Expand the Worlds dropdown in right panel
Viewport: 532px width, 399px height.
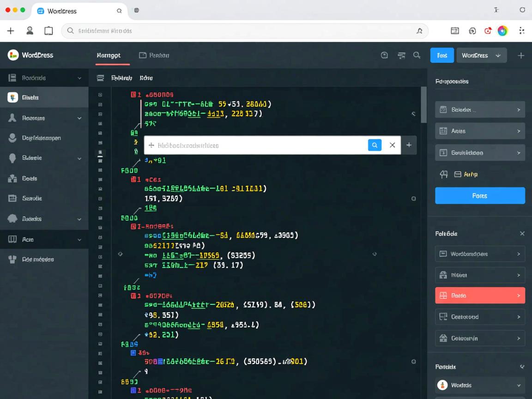(480, 385)
